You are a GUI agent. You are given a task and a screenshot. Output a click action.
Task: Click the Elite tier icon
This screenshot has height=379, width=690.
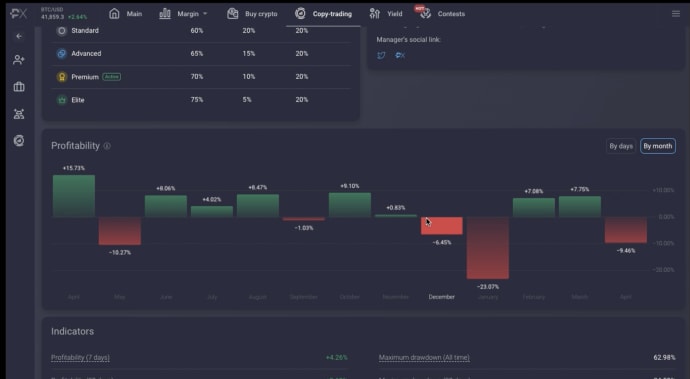[62, 100]
